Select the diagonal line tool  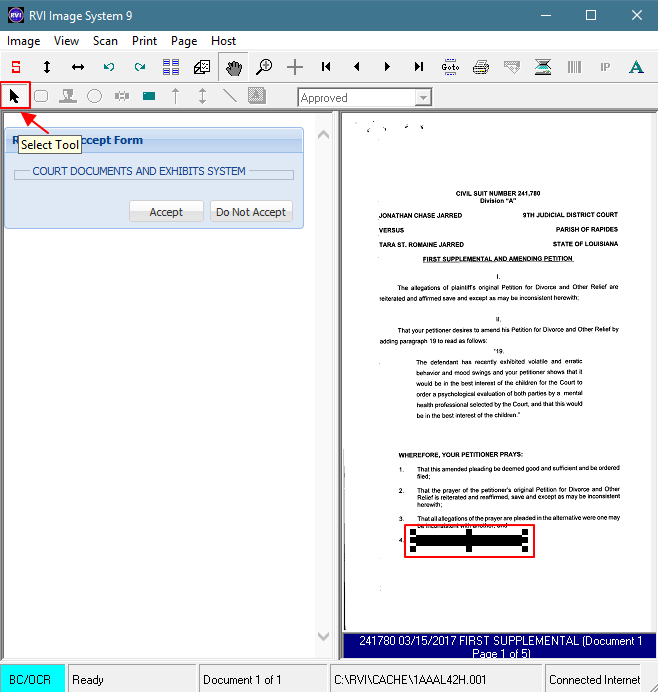click(x=229, y=95)
